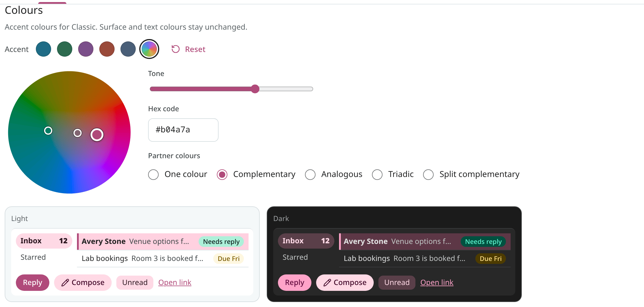Click the green complementary handle on colour wheel
The width and height of the screenshot is (644, 307).
[x=48, y=131]
